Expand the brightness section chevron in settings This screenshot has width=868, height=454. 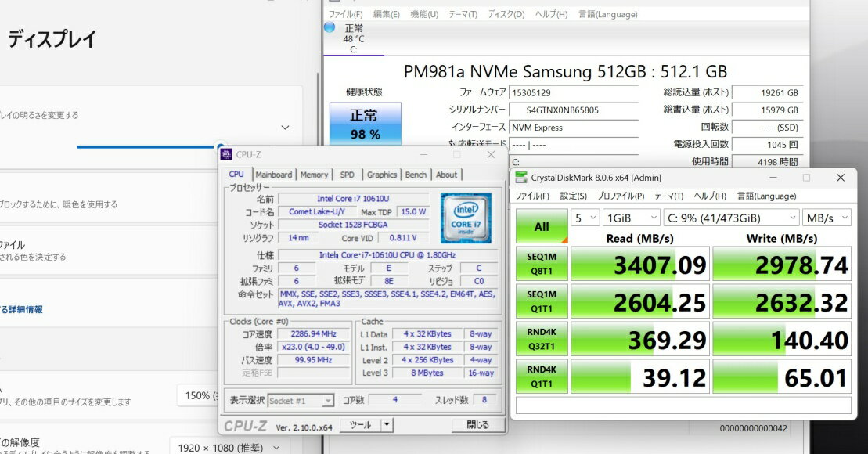pyautogui.click(x=285, y=127)
